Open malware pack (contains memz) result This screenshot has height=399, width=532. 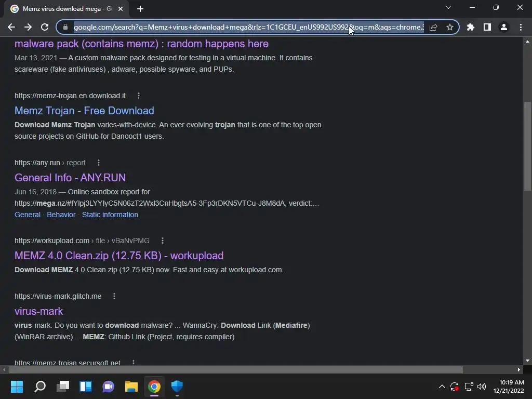coord(141,44)
